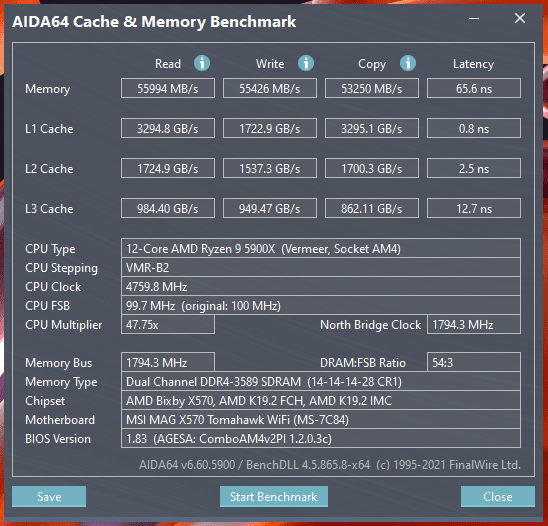Close window with title bar X
The image size is (548, 526).
(x=520, y=18)
